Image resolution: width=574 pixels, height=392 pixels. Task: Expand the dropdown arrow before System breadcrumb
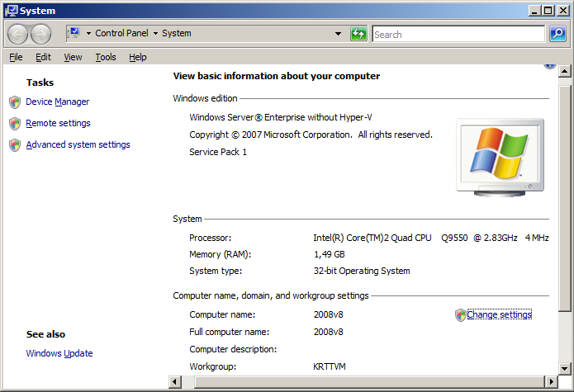tap(155, 33)
